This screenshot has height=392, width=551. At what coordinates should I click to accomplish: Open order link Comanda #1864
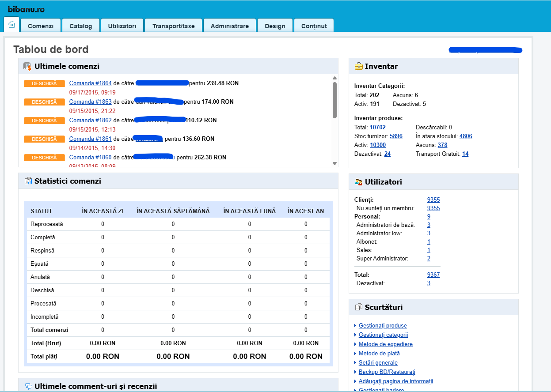(91, 83)
